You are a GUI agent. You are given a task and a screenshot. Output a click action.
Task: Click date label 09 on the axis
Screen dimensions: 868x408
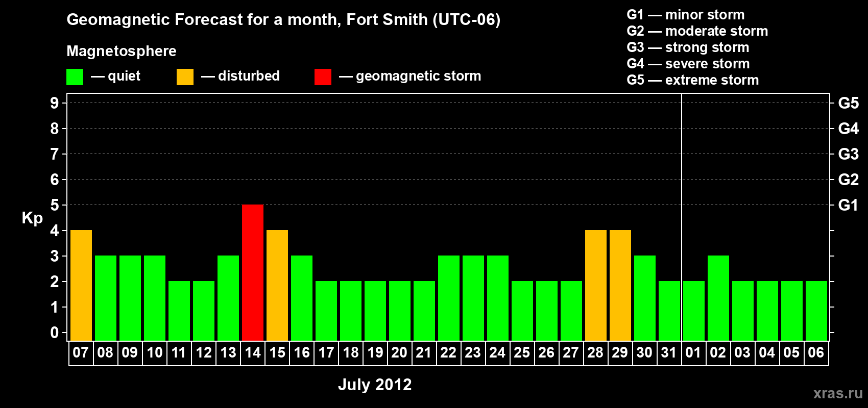point(130,352)
